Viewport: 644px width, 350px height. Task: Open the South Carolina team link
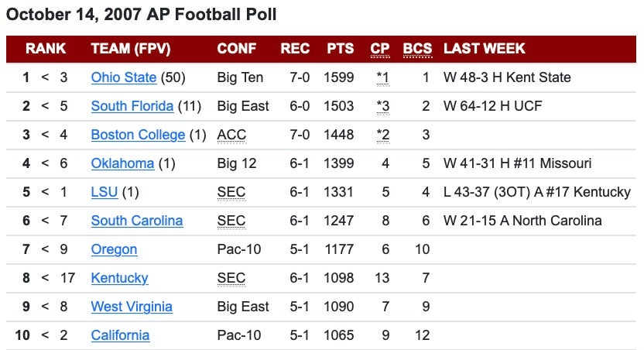coord(137,221)
